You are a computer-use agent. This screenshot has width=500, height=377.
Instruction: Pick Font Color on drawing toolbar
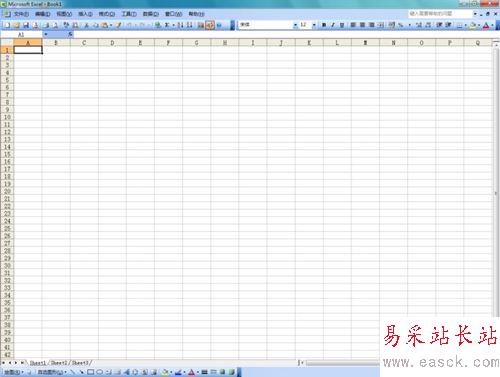[x=191, y=372]
